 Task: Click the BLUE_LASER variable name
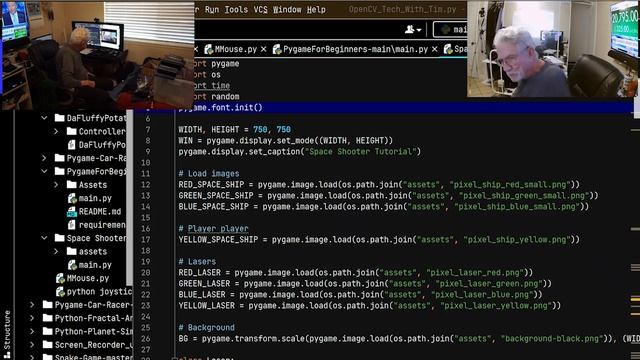pos(202,295)
